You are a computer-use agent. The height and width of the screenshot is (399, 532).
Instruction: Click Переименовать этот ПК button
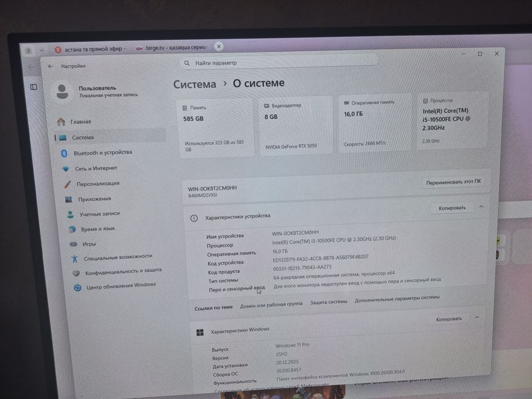tap(454, 182)
